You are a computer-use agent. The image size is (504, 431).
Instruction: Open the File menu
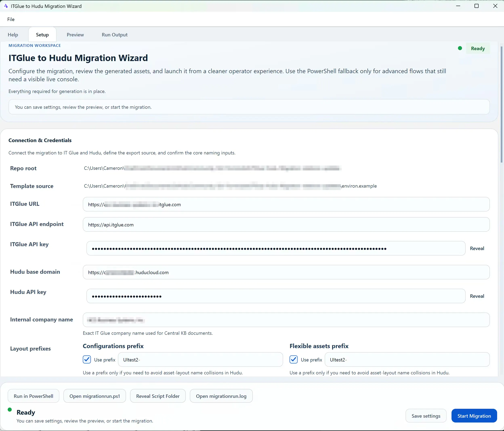tap(11, 19)
